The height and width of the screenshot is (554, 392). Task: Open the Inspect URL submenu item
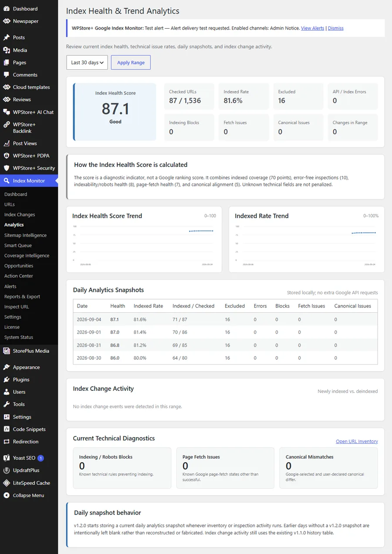click(17, 307)
